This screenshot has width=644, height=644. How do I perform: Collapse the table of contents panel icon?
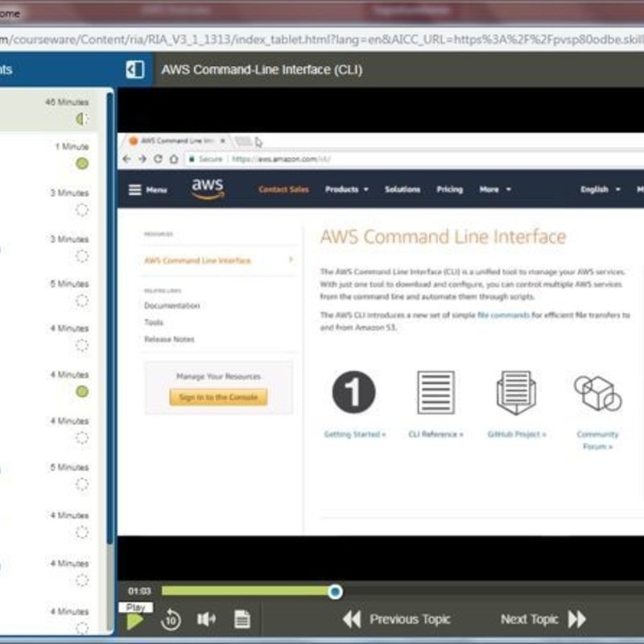pos(135,69)
